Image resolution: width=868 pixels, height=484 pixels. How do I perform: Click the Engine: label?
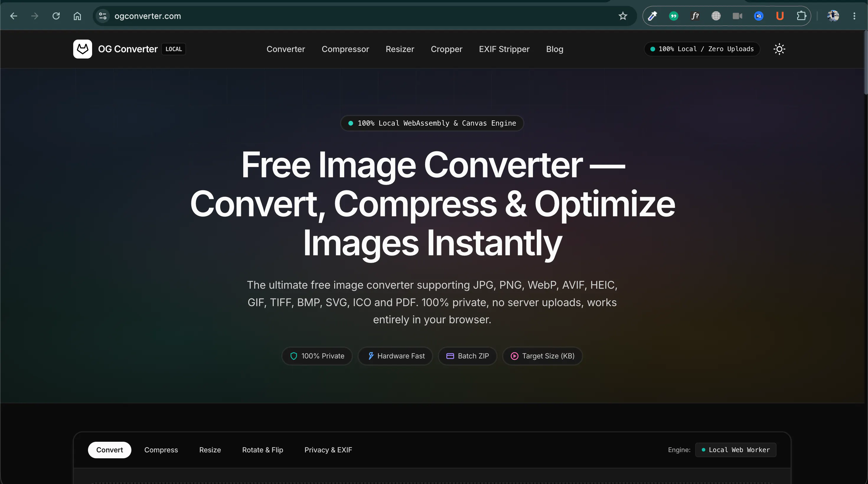679,450
